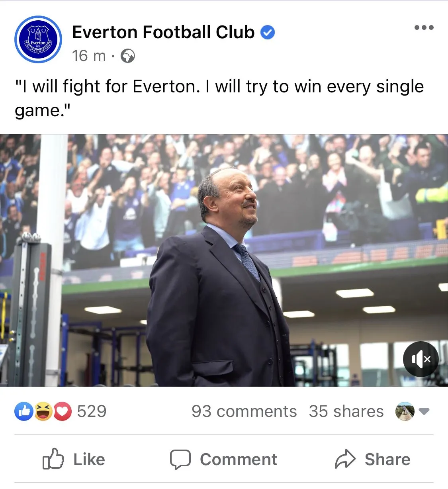The width and height of the screenshot is (448, 489).
Task: View the 529 reactions count
Action: click(x=92, y=411)
